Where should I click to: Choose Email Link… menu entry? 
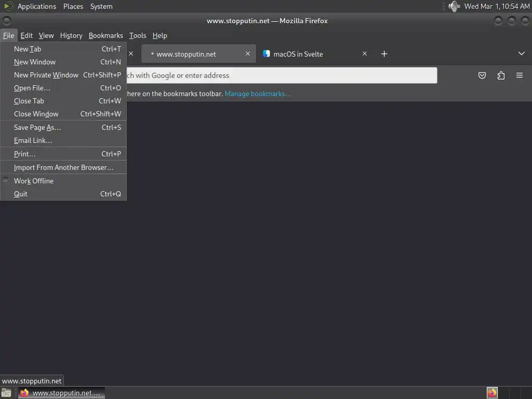63,140
